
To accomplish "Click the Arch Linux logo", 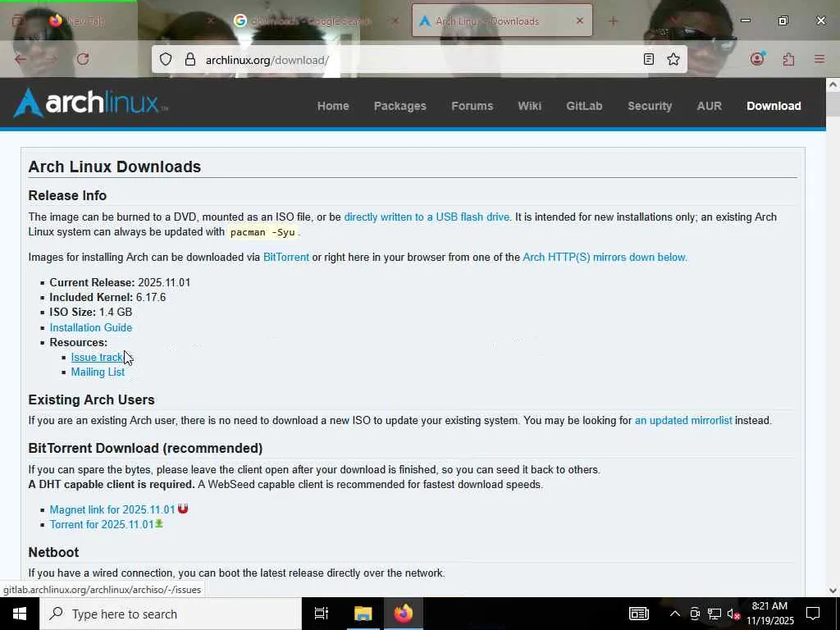I will tap(90, 103).
